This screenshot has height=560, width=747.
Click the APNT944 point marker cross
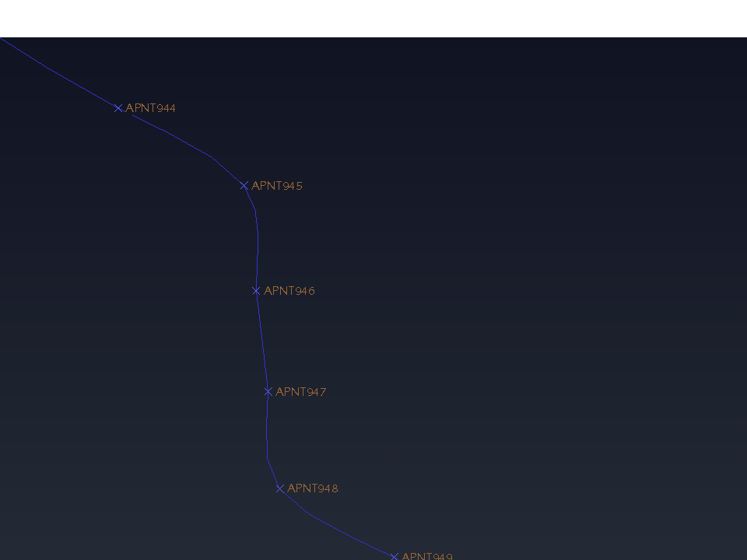(x=118, y=108)
